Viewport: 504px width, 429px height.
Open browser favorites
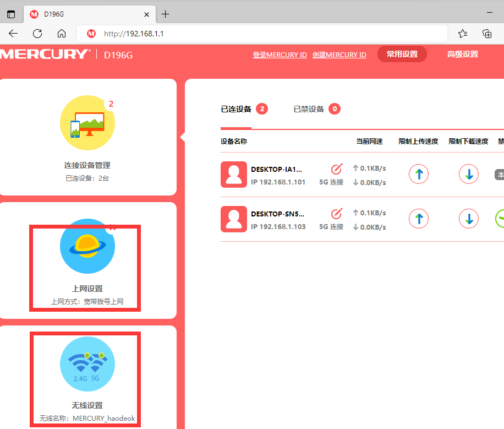(x=463, y=34)
